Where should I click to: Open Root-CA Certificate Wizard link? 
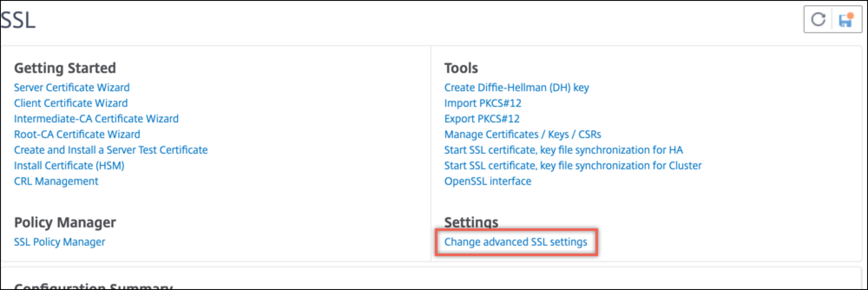(77, 134)
